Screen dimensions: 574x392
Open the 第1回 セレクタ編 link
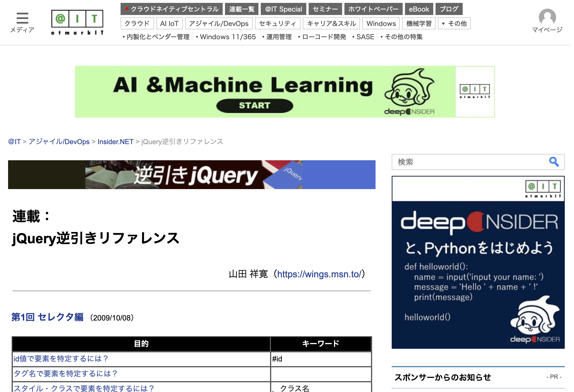tap(47, 317)
